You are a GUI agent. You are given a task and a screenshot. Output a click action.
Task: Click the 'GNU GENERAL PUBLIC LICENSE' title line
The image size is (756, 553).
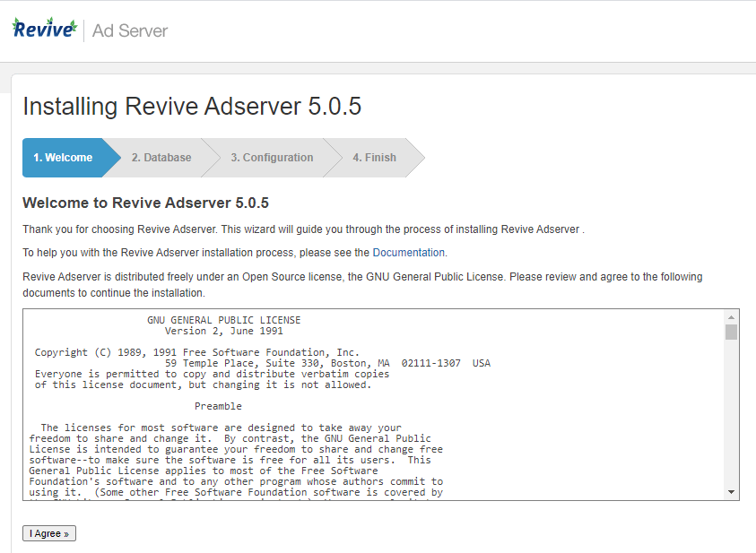(223, 320)
